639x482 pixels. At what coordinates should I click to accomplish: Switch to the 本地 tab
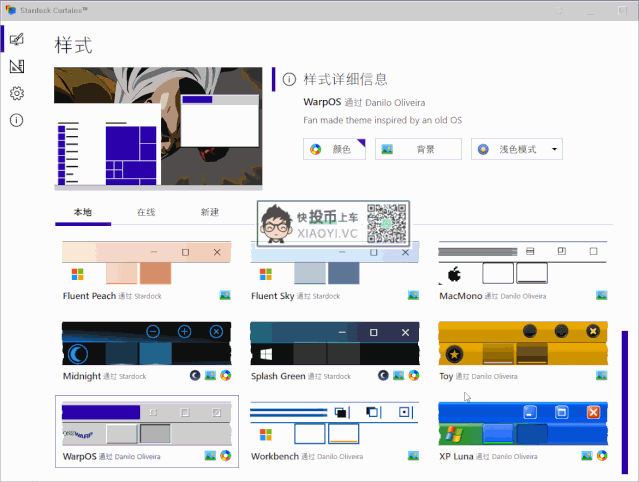coord(83,212)
